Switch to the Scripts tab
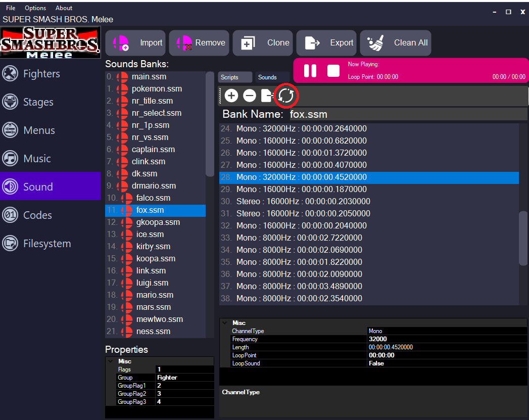 coord(235,77)
